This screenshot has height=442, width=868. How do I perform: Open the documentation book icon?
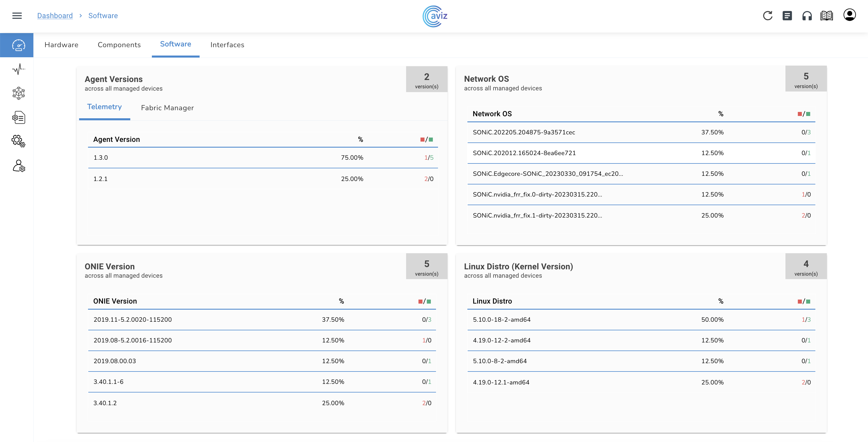click(826, 16)
